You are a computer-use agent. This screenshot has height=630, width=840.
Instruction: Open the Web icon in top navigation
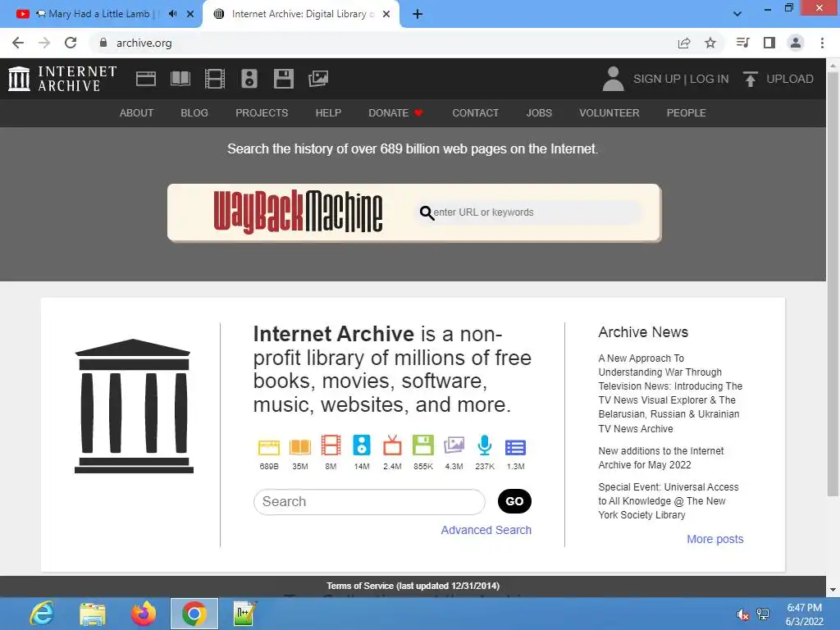[146, 79]
